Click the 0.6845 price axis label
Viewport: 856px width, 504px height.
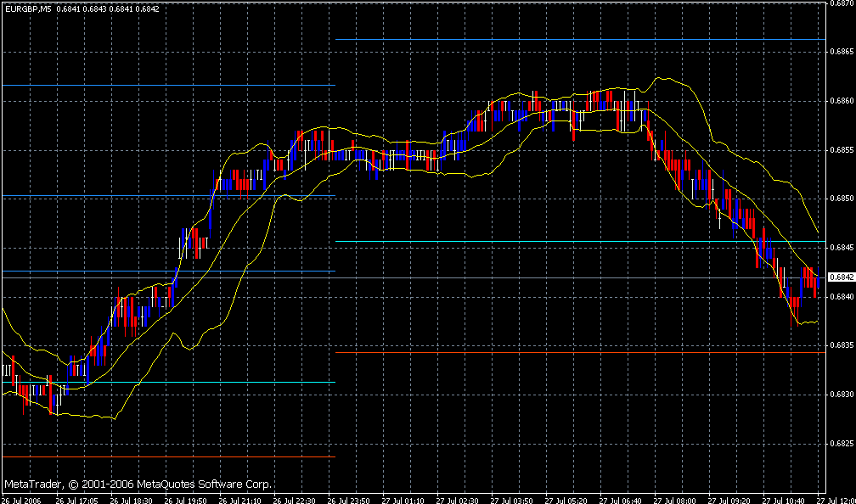(842, 248)
